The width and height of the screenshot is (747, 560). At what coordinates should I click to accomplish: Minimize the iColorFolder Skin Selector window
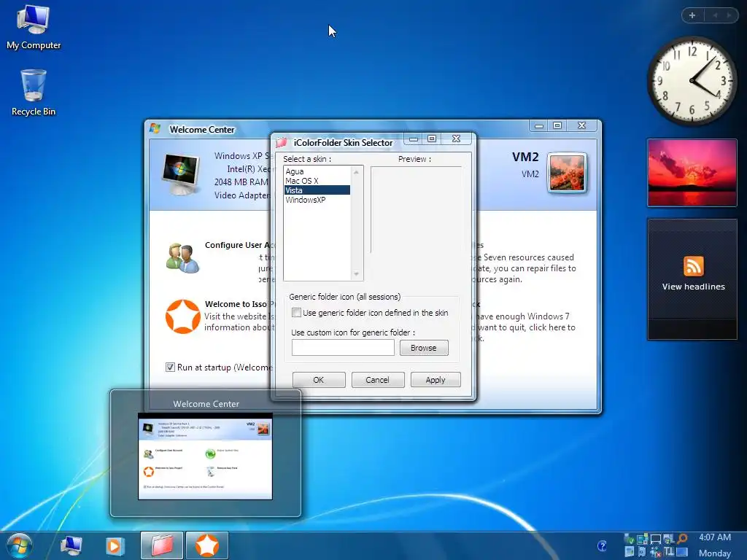(414, 139)
